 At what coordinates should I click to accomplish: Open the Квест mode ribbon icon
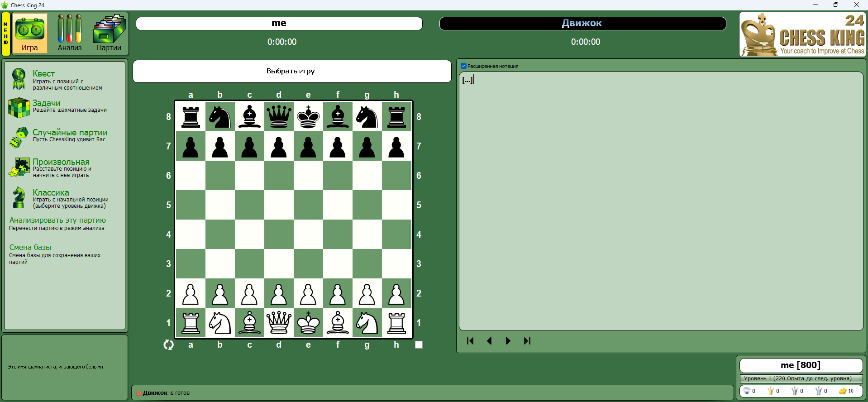[19, 79]
